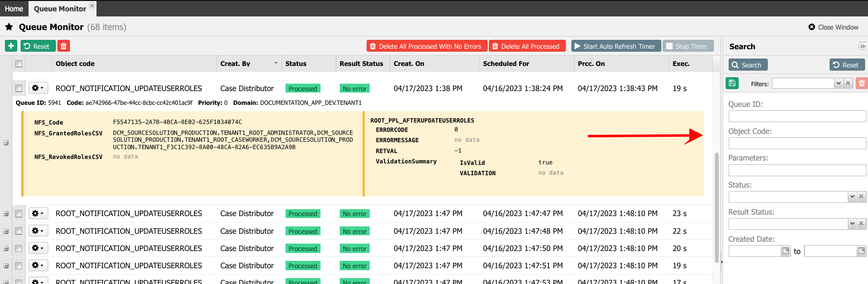Toggle the select-all checkbox in the grid header

pyautogui.click(x=19, y=63)
